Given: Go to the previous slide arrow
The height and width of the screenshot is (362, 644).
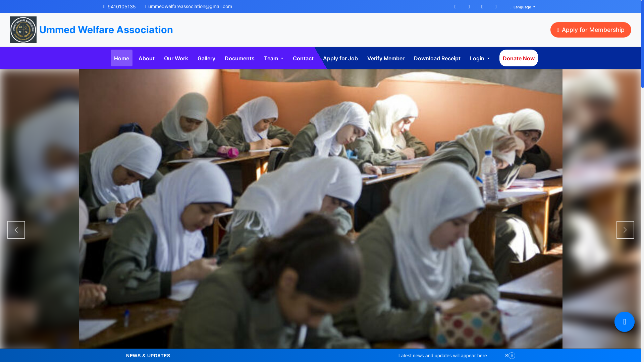Looking at the screenshot, I should (16, 230).
